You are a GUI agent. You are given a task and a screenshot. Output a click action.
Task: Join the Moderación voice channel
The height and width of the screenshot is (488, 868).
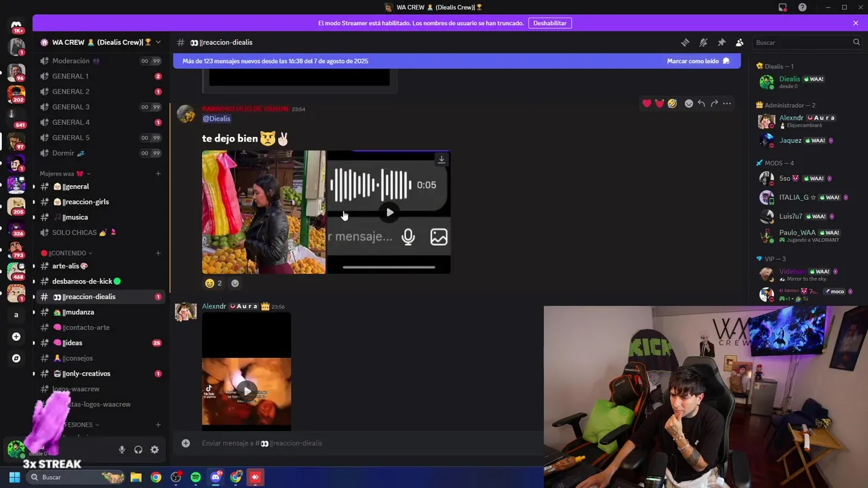tap(101, 61)
